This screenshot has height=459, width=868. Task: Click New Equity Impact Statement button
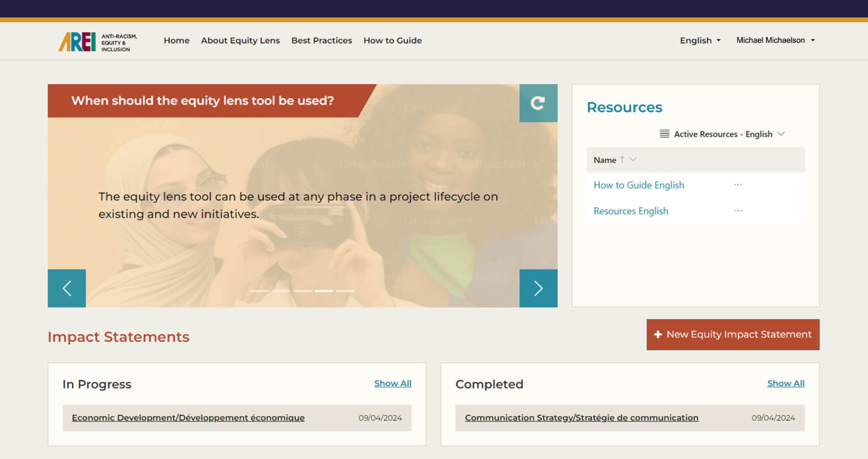click(732, 334)
